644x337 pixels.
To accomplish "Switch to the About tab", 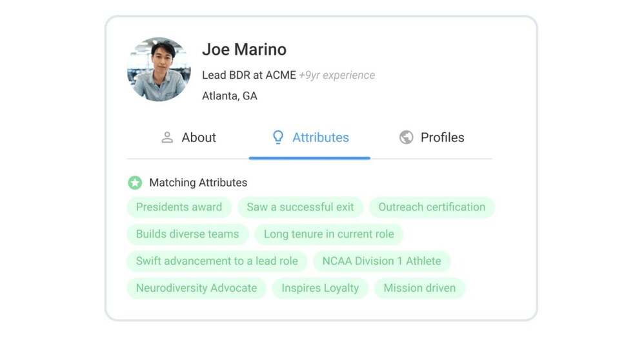I will tap(189, 138).
